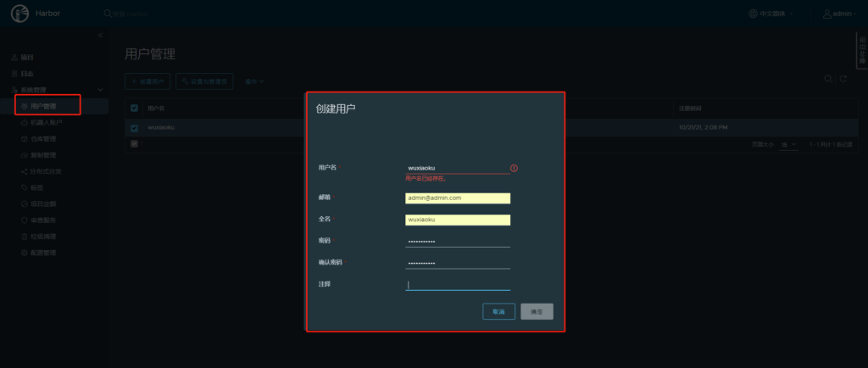Screen dimensions: 868x368
Task: Open 仓库管理 in the sidebar
Action: click(42, 139)
